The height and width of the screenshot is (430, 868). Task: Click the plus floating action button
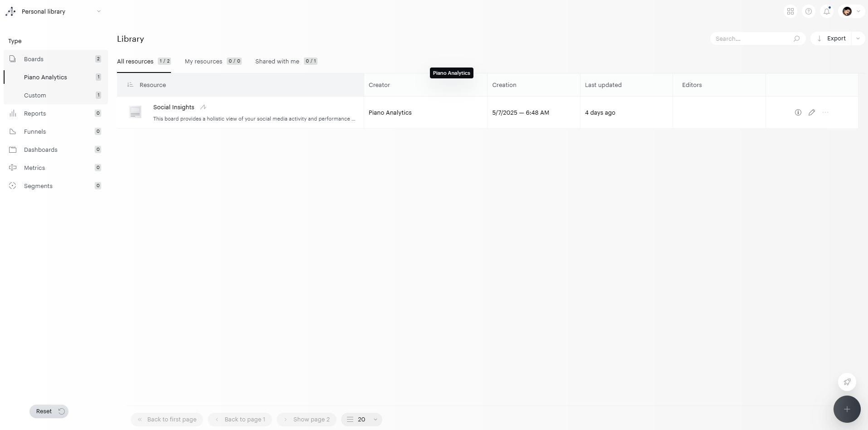(x=847, y=409)
